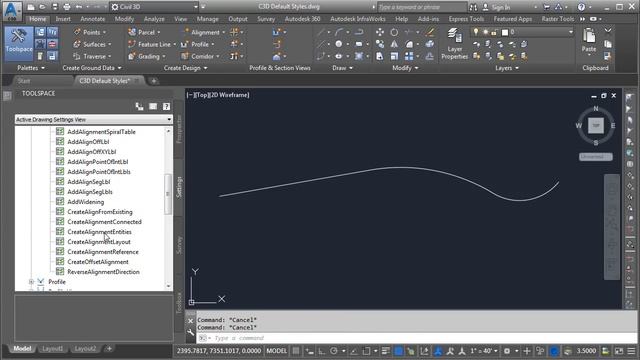The height and width of the screenshot is (360, 640).
Task: Click the Toolspace tree vertical scrollbar thumb
Action: (x=167, y=194)
